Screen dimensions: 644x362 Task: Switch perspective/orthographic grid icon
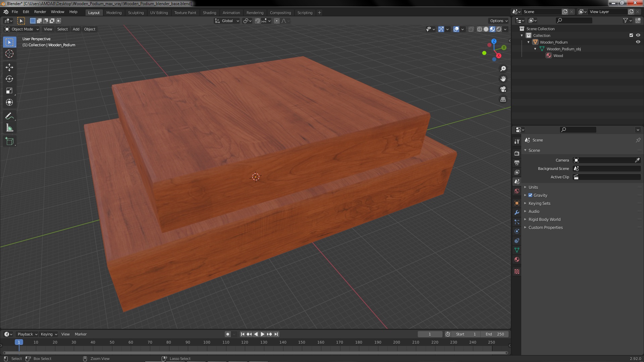(503, 100)
